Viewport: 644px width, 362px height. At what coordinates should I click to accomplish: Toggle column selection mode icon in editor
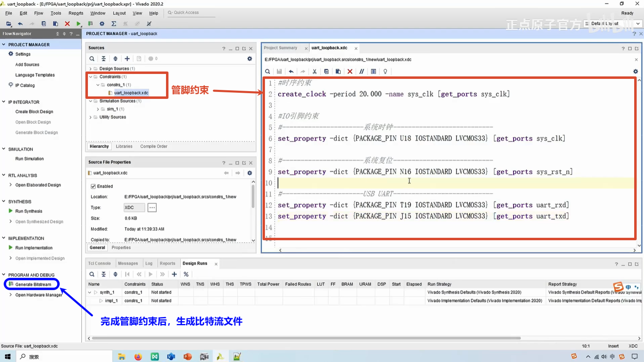point(373,72)
